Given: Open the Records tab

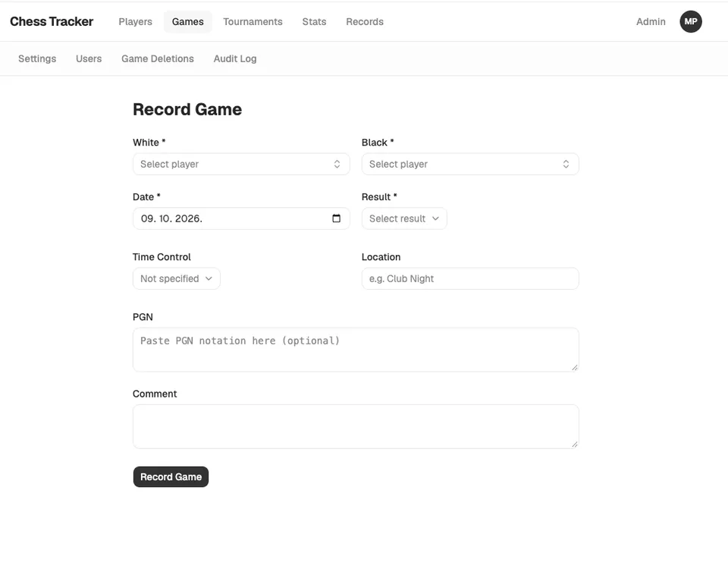Looking at the screenshot, I should click(365, 22).
